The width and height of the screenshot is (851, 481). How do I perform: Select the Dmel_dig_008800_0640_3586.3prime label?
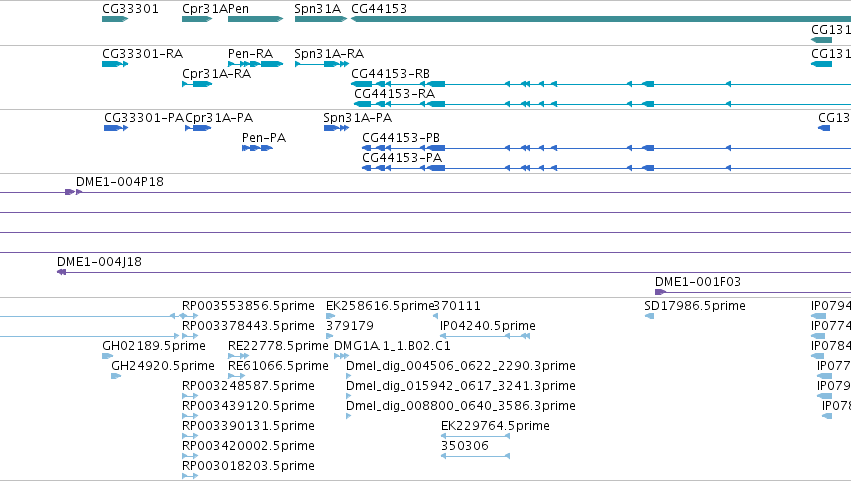pos(461,406)
